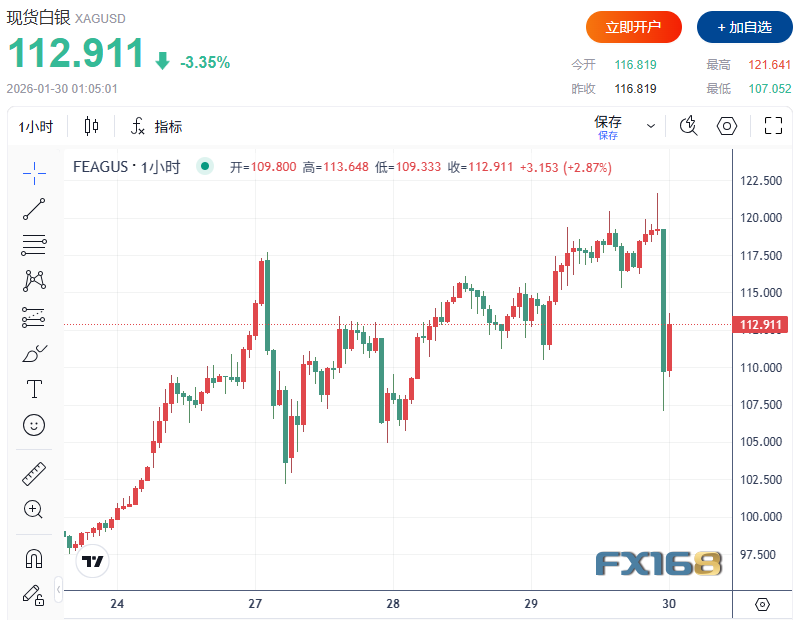
Task: Expand the 保存 layout dropdown arrow
Action: click(x=651, y=127)
